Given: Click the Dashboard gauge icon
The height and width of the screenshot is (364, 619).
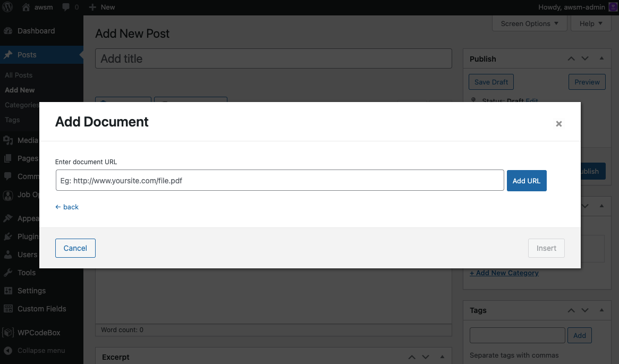Looking at the screenshot, I should coord(8,31).
